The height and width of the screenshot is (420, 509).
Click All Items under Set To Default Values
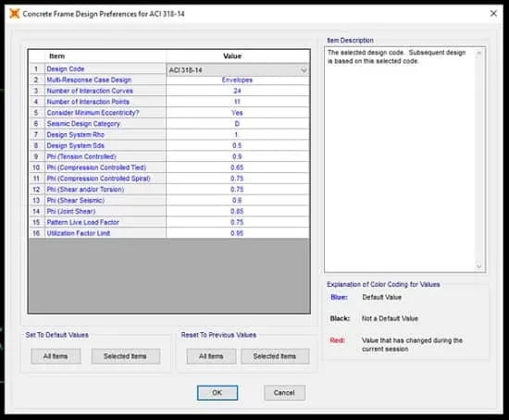[56, 356]
